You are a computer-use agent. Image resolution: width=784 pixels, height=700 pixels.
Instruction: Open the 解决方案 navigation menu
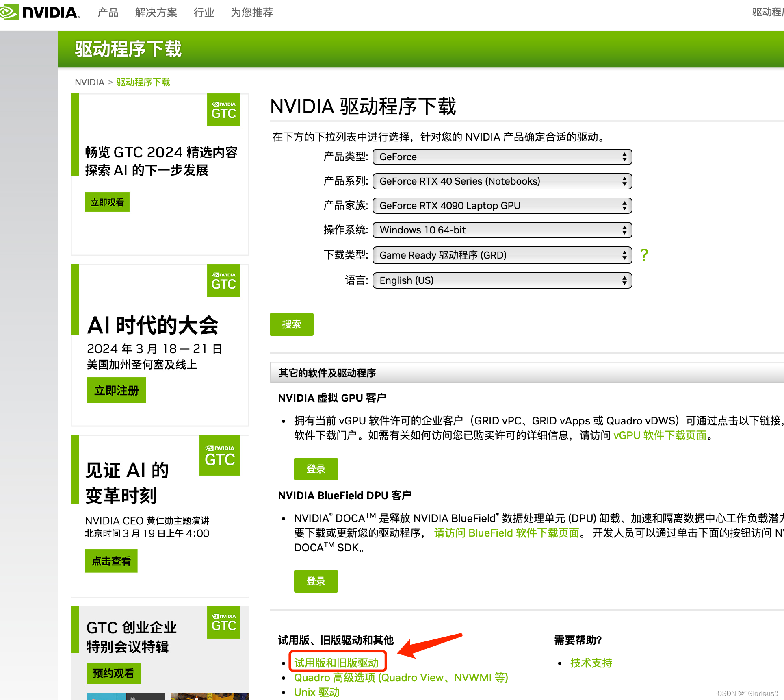[x=156, y=13]
